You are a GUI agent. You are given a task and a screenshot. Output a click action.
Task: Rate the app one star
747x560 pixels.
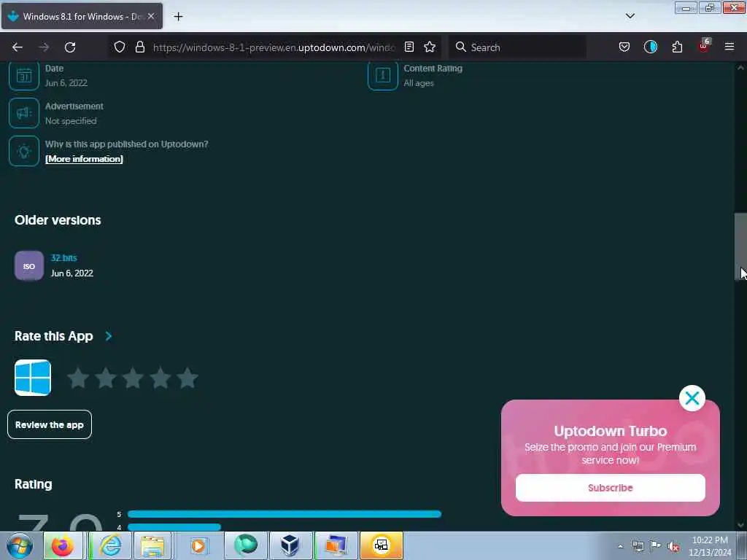78,378
